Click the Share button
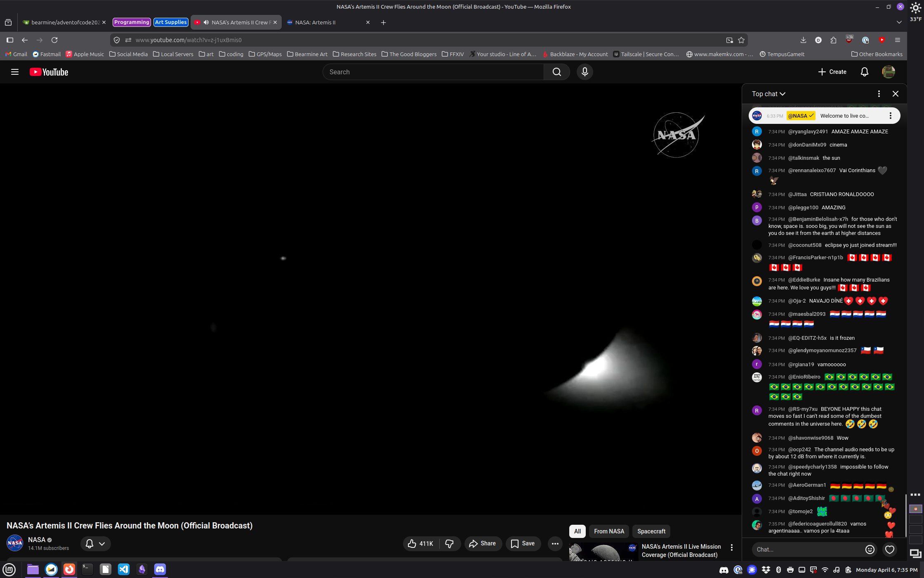The image size is (924, 578). coord(483,544)
